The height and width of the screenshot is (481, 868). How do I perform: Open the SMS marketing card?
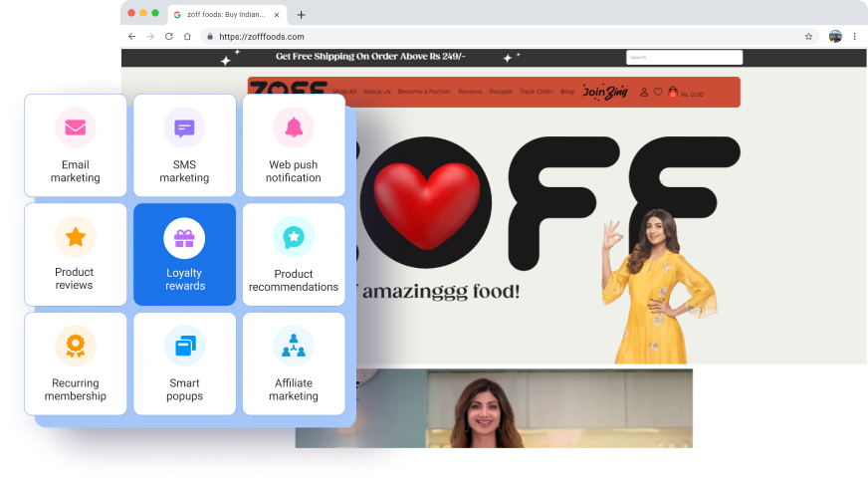tap(184, 145)
